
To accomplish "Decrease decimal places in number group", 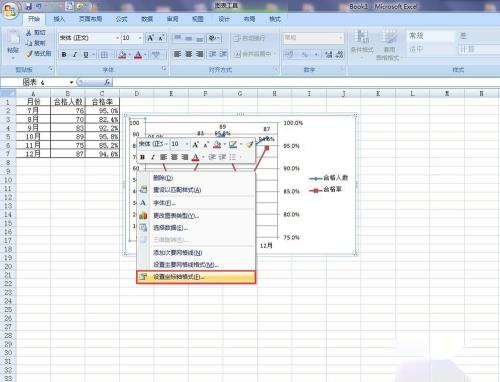I will point(340,54).
